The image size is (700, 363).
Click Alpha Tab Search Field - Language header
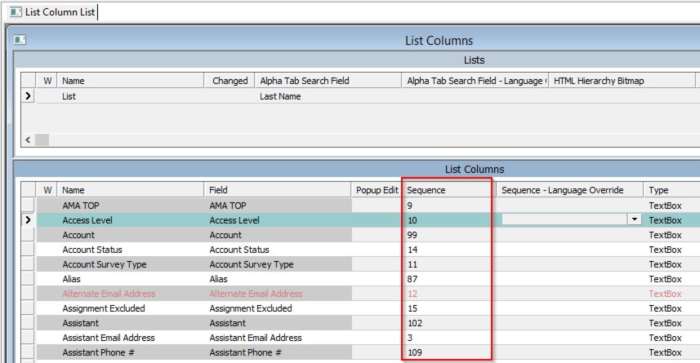point(475,81)
